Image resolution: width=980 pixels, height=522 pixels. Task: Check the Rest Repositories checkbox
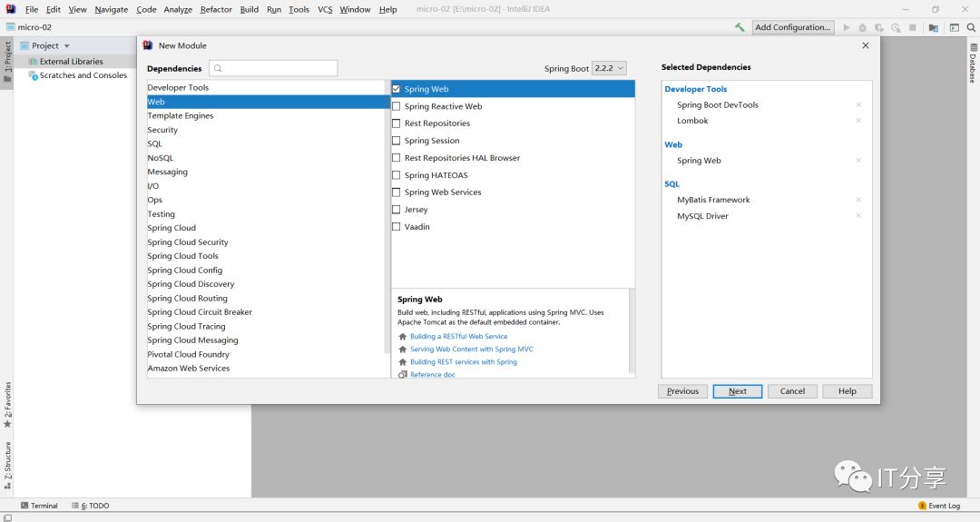point(397,123)
